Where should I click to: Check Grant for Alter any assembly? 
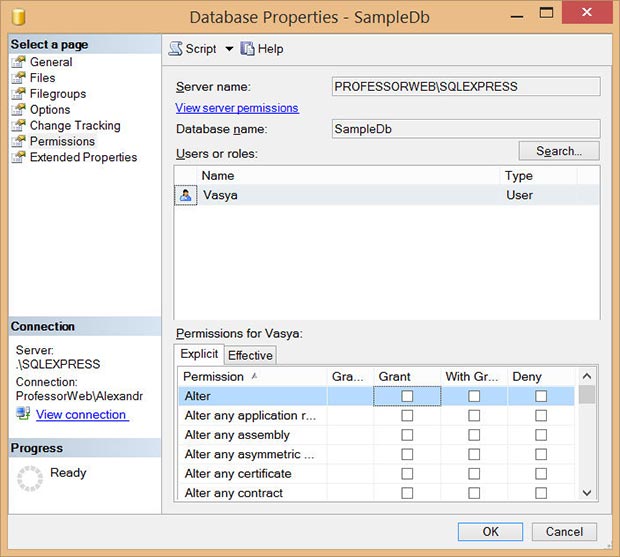(407, 435)
